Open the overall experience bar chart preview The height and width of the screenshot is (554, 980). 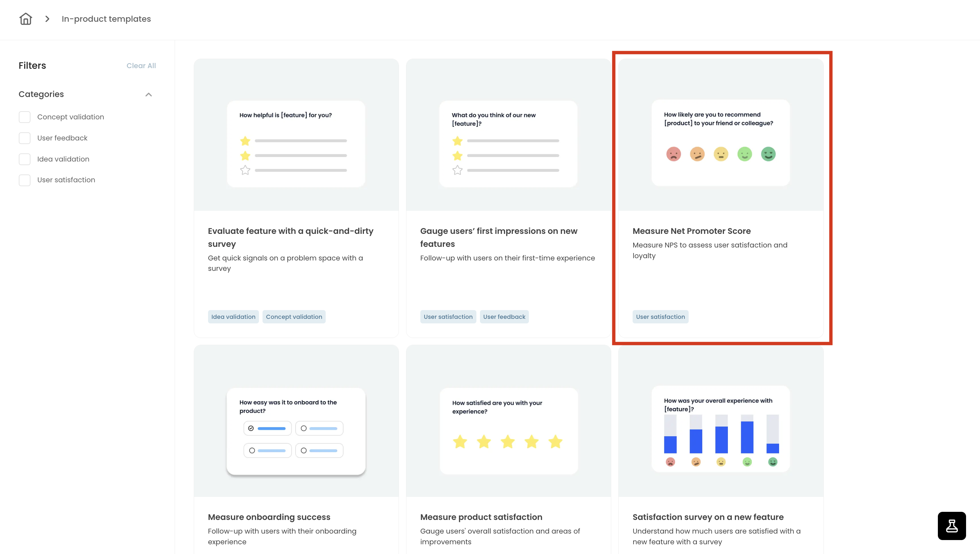720,429
